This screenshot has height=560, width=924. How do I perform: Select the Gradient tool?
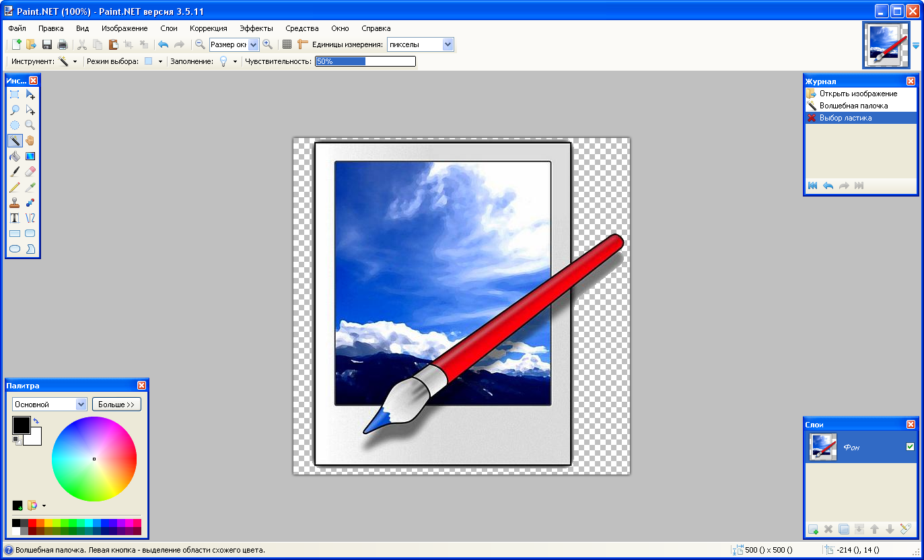click(x=30, y=156)
